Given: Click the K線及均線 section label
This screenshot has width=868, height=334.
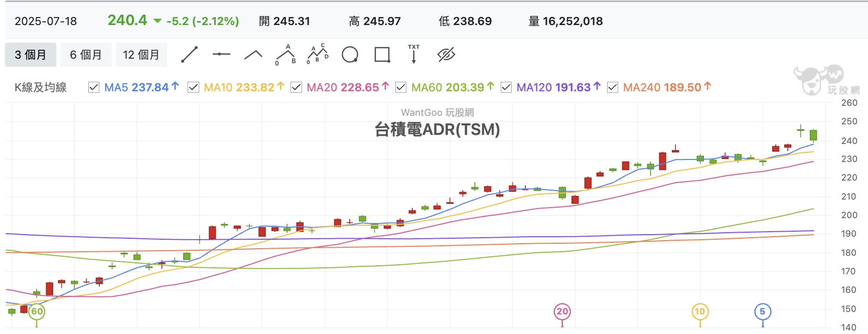Looking at the screenshot, I should coord(41,87).
